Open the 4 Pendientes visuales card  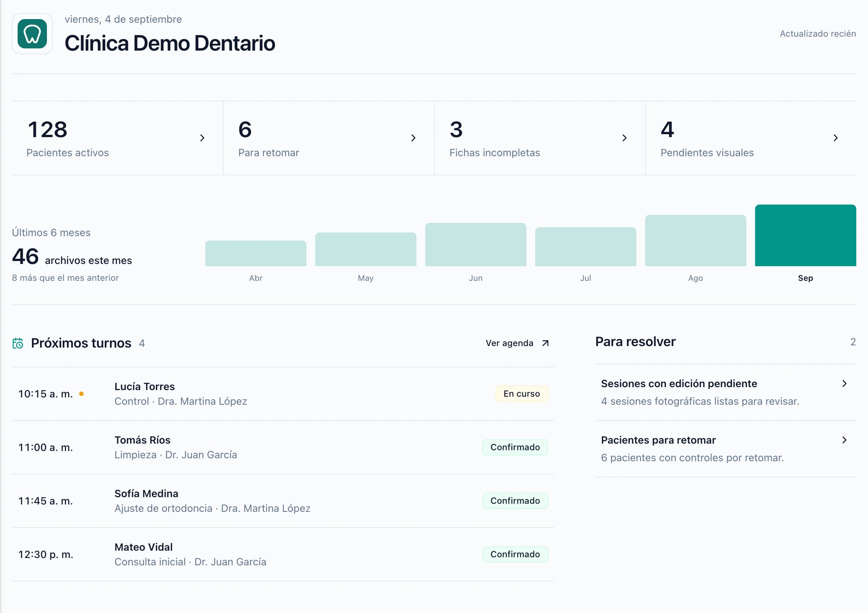click(751, 137)
